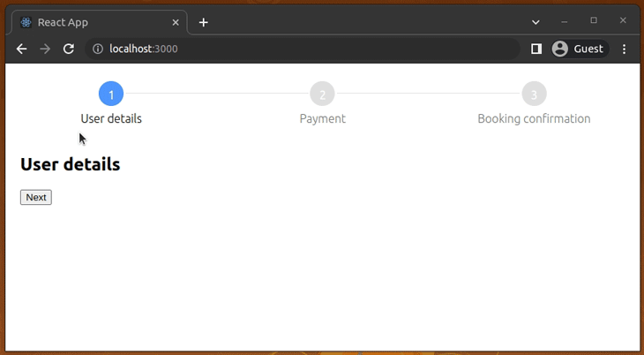Reload the current page
The height and width of the screenshot is (355, 644).
click(69, 49)
